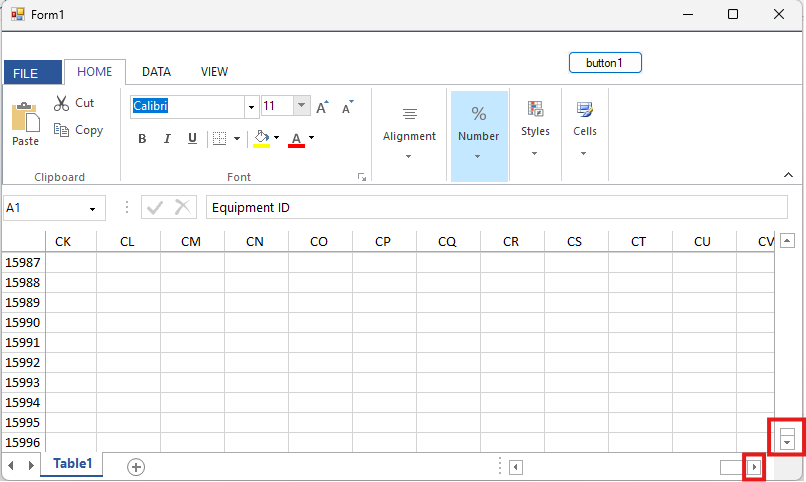Apply the cell borders icon
This screenshot has width=806, height=482.
pos(219,139)
